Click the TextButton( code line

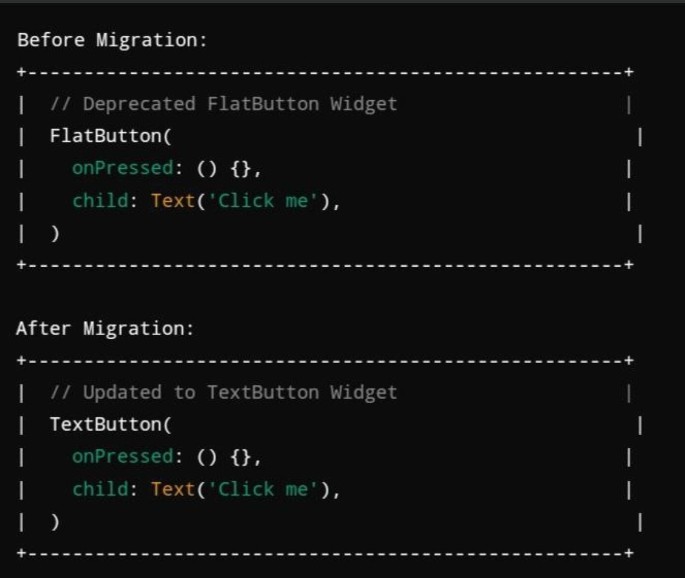tap(111, 424)
